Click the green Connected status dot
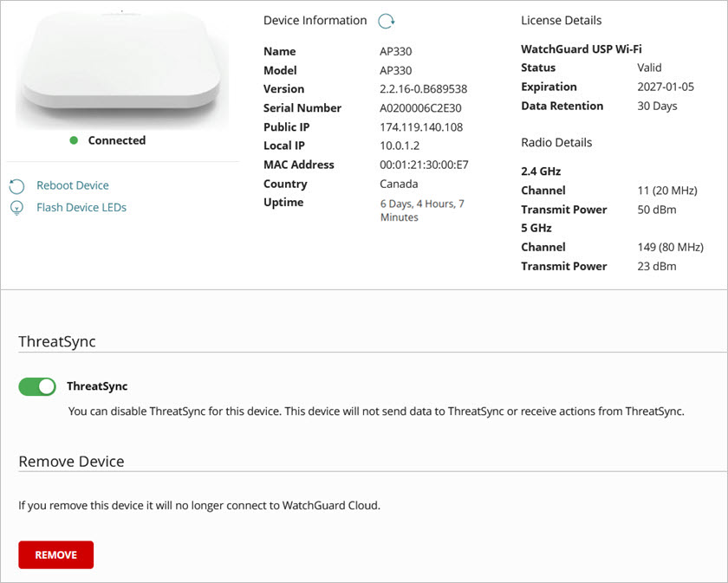 tap(74, 139)
